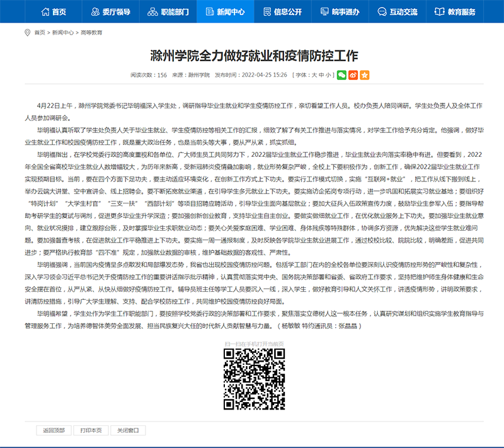Click the home icon beside 首页 in navigation
The width and height of the screenshot is (504, 448).
(45, 12)
